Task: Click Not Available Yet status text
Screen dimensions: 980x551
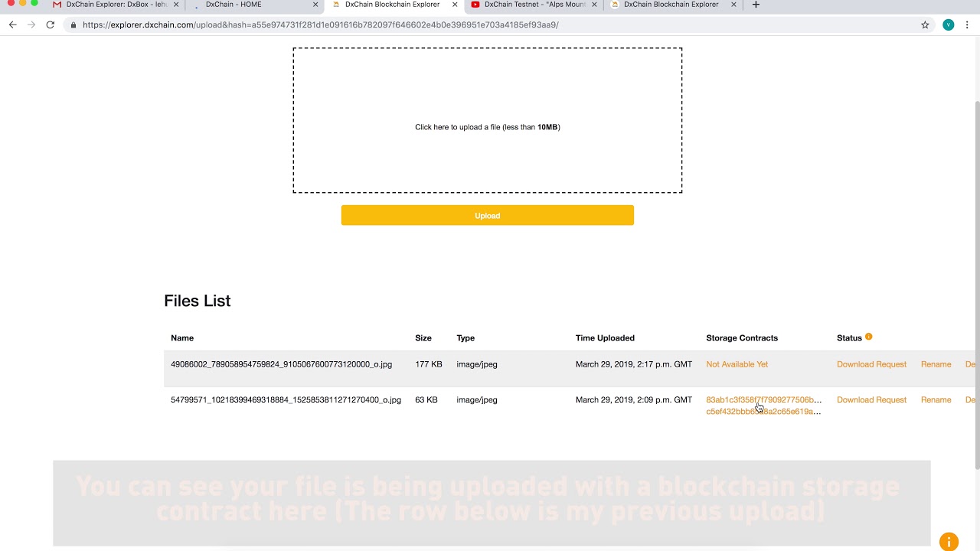Action: [x=737, y=364]
